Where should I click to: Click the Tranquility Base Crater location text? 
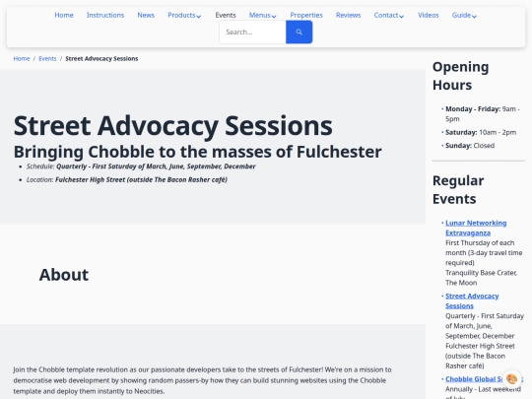[481, 278]
